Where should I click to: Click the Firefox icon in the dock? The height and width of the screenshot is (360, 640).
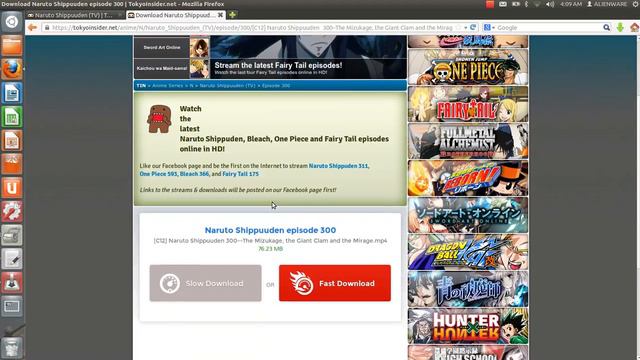pyautogui.click(x=11, y=69)
